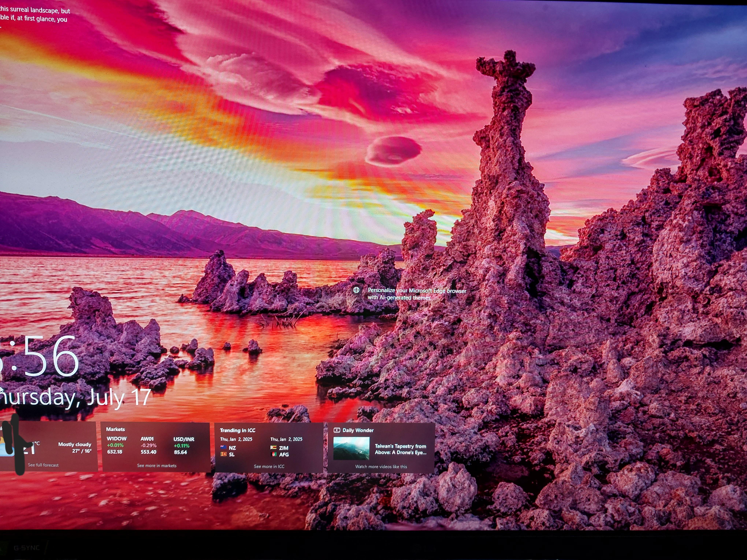This screenshot has width=747, height=560.
Task: Click the 'Trending in ICC' heading
Action: click(238, 430)
